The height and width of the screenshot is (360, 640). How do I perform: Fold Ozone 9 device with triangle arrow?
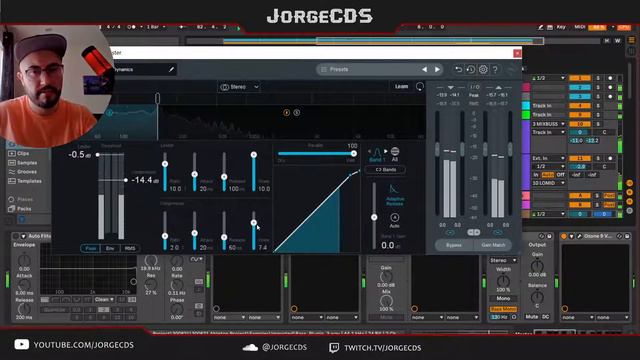[571, 236]
